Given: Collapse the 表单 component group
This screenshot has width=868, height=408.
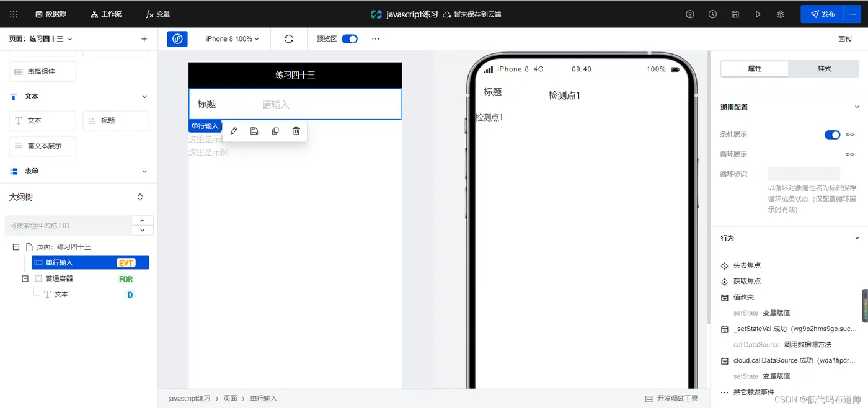Looking at the screenshot, I should (x=144, y=171).
